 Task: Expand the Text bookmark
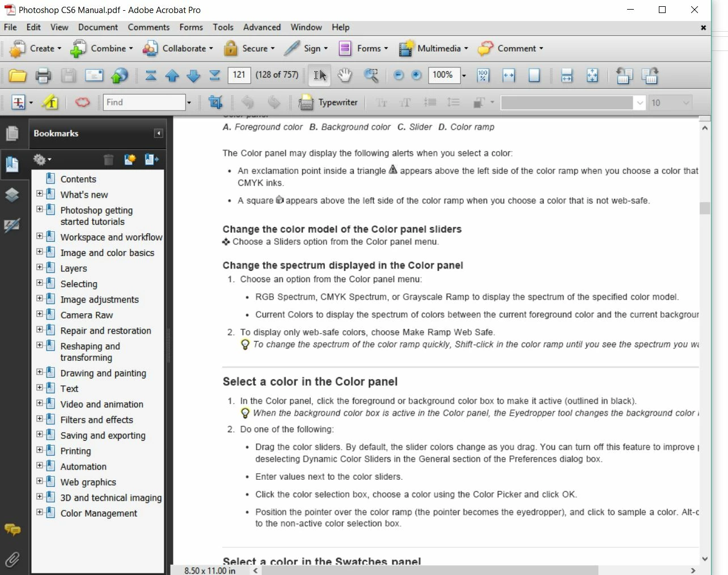(x=40, y=387)
